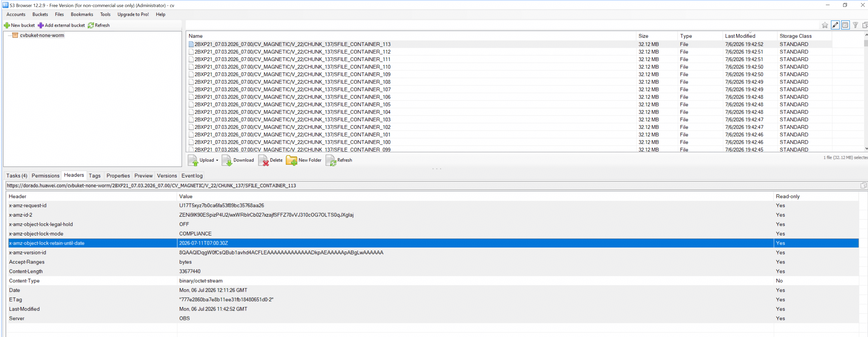This screenshot has width=868, height=337.
Task: Create a New Folder
Action: tap(304, 160)
